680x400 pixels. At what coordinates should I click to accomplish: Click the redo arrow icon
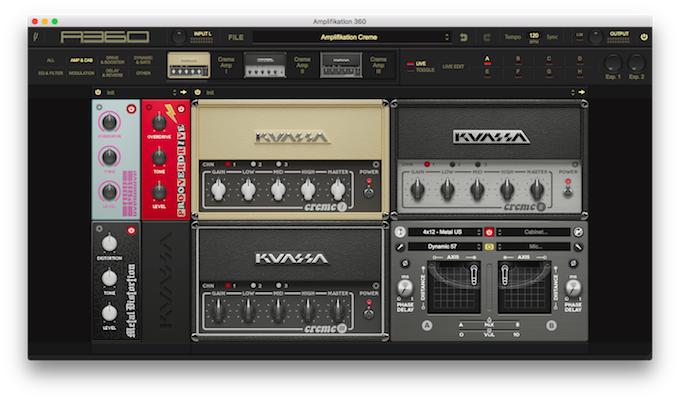pyautogui.click(x=487, y=37)
